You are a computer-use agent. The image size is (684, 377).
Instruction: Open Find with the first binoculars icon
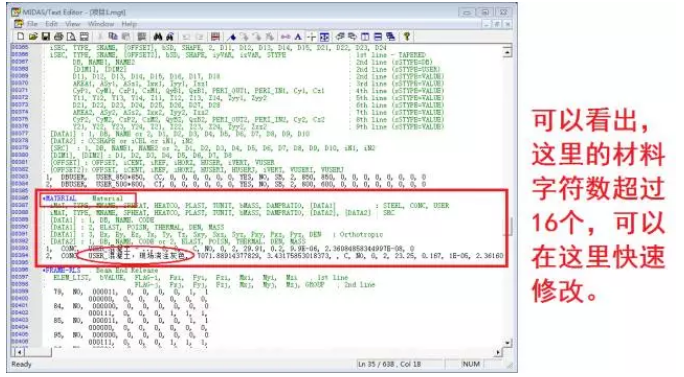tap(157, 37)
